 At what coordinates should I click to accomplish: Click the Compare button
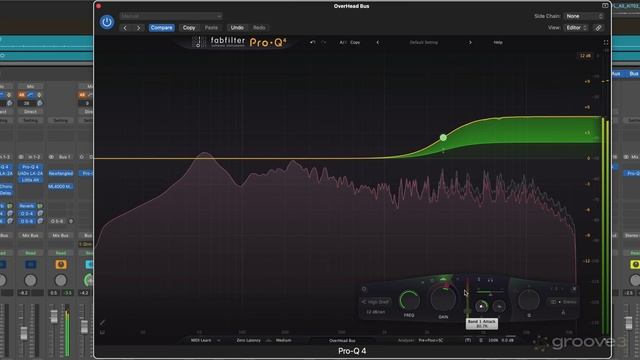click(162, 28)
